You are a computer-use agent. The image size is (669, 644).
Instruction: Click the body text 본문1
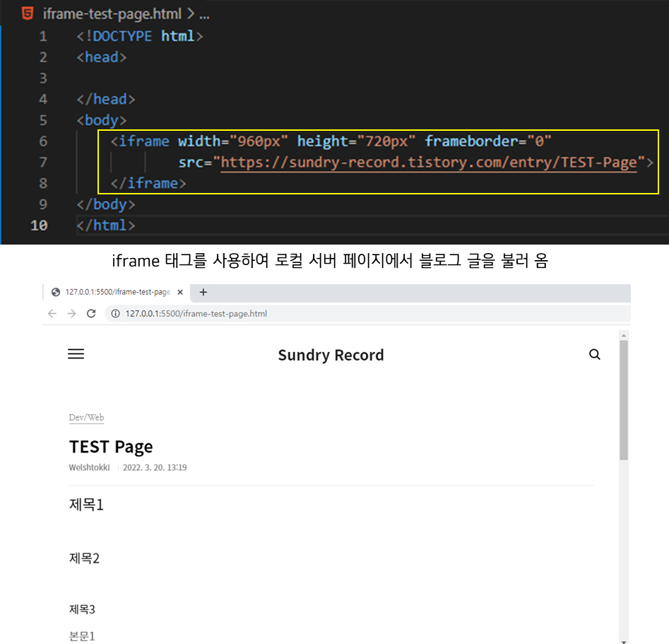pos(83,636)
